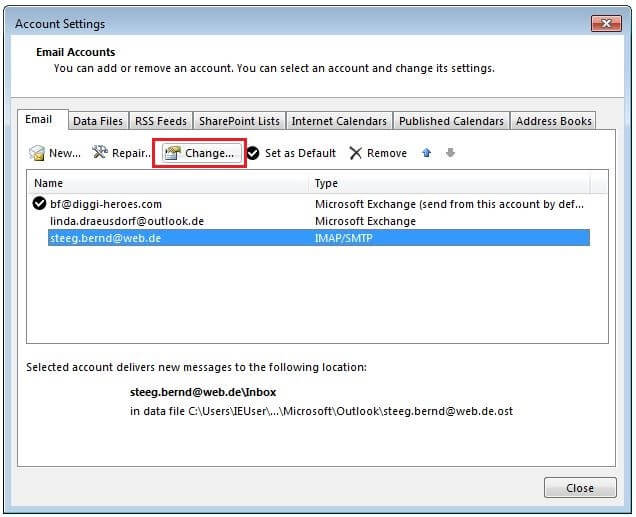Move account up with blue arrow

point(426,153)
